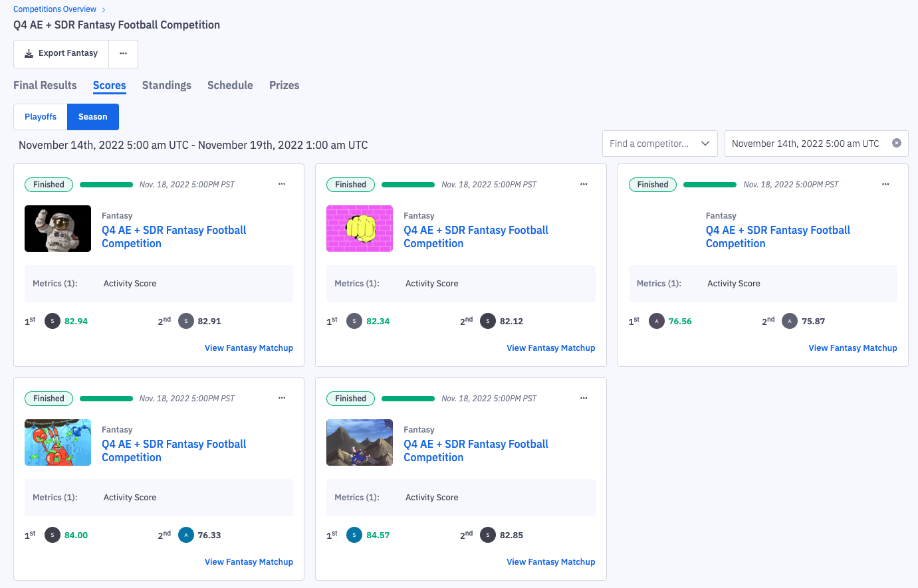This screenshot has height=588, width=918.
Task: Click first place avatar scoring 84.57
Action: [x=354, y=535]
